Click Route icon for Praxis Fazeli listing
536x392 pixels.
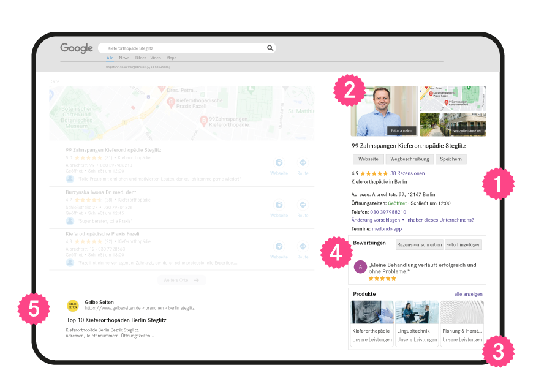coord(303,246)
